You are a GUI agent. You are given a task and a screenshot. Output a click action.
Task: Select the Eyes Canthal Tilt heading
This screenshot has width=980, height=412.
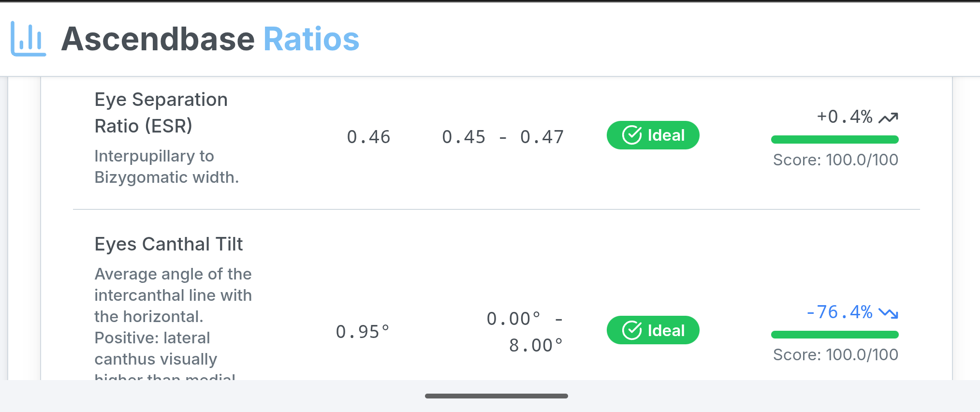click(x=168, y=244)
